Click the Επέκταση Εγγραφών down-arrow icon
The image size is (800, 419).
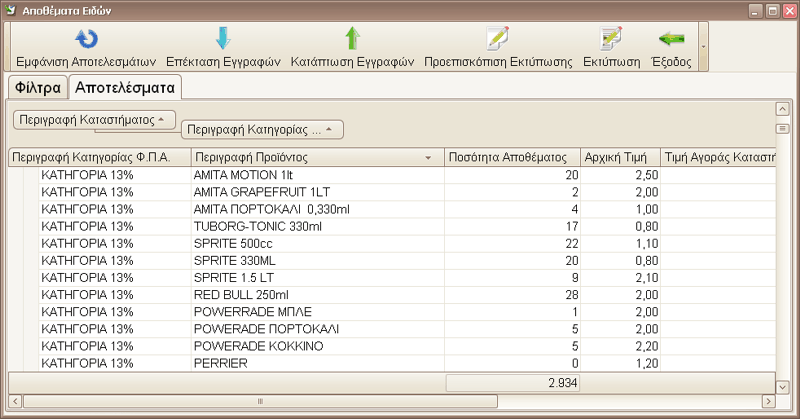tap(223, 38)
